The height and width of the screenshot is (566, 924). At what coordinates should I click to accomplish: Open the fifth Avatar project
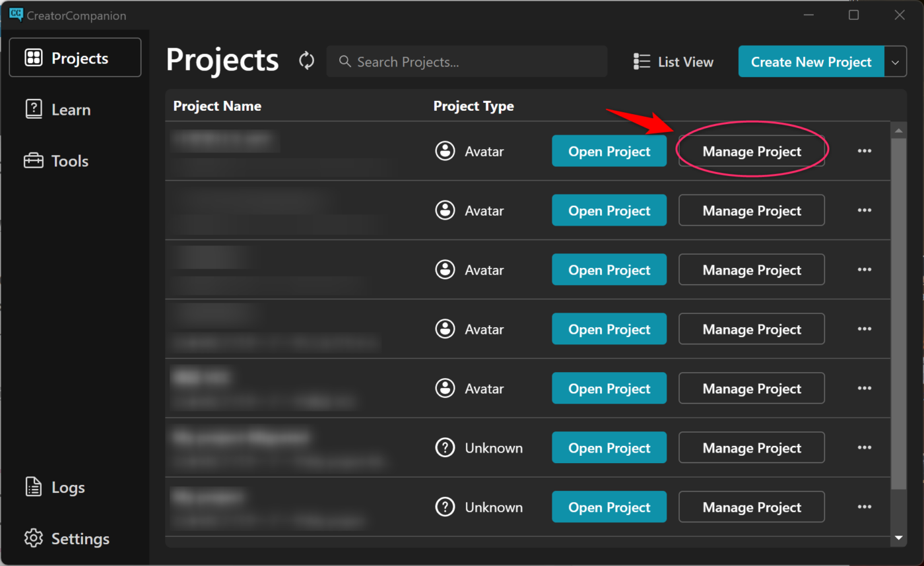click(x=609, y=389)
